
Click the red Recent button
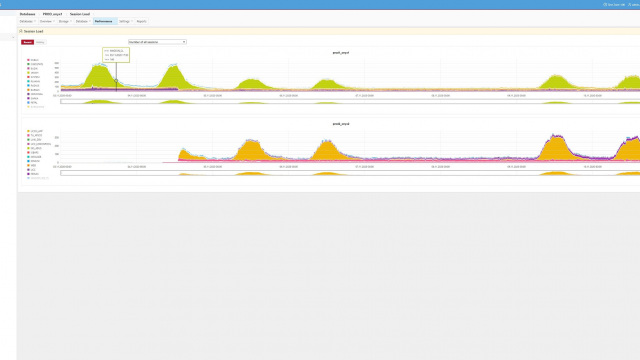tap(27, 42)
